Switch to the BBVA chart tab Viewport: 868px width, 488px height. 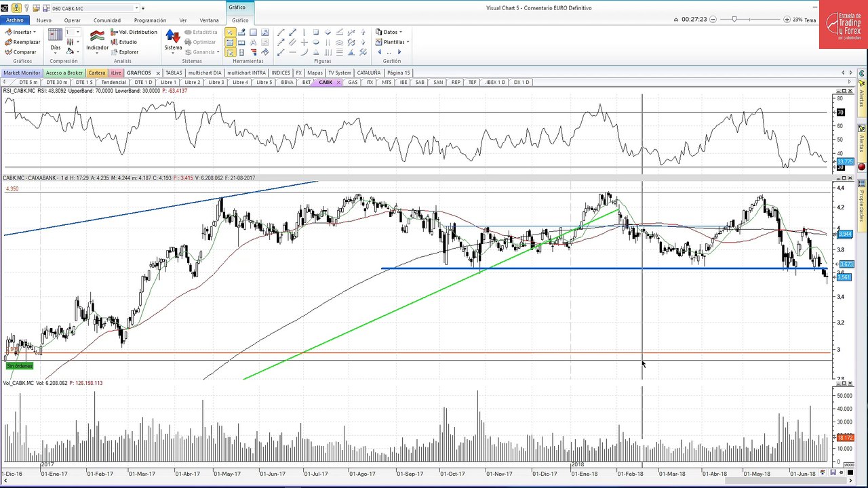point(287,82)
